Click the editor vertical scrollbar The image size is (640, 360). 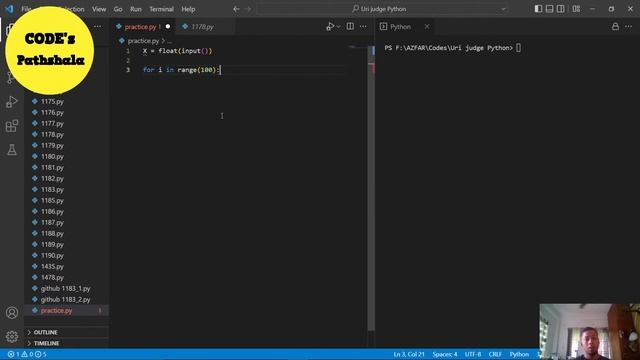(371, 188)
